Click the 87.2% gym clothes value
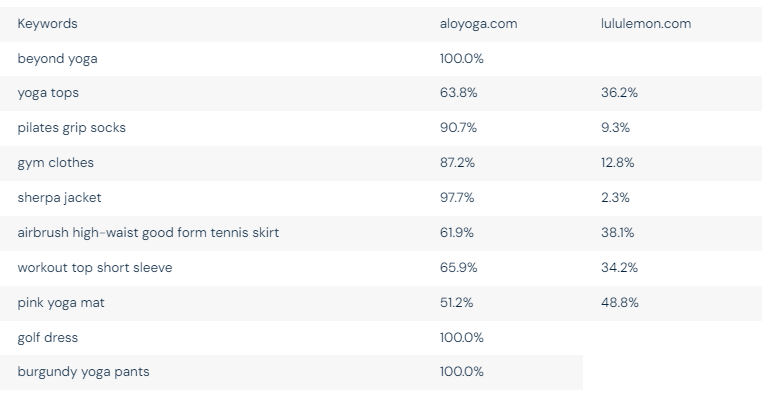The height and width of the screenshot is (396, 771). 457,163
